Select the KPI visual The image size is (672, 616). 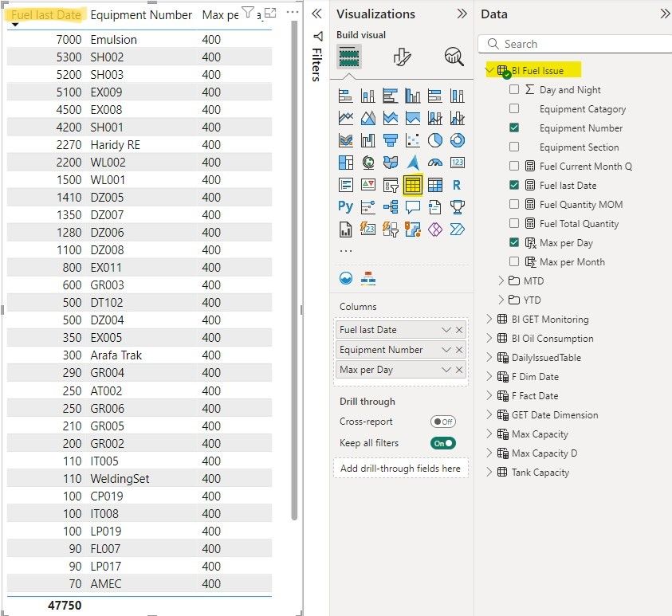(x=367, y=185)
